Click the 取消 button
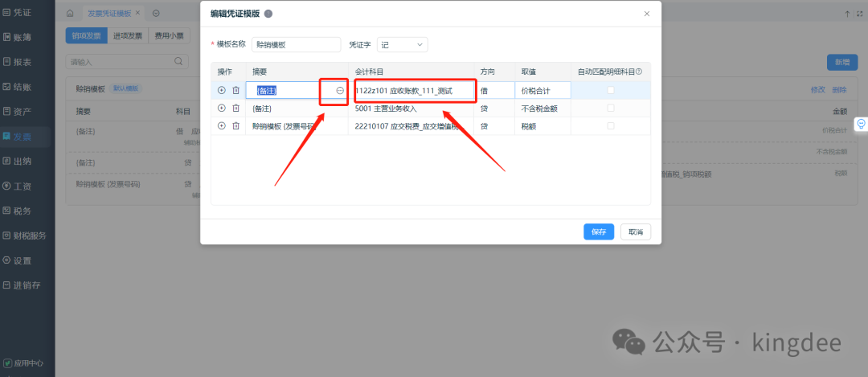This screenshot has height=377, width=868. click(x=636, y=232)
